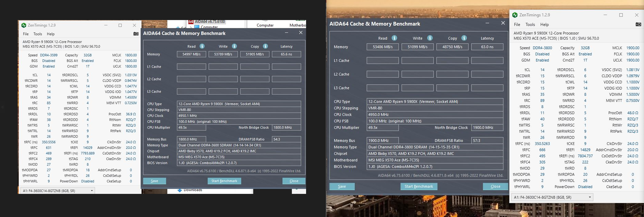Click DDR4-3599 speed value in left ZenTimings
The width and height of the screenshot is (644, 217).
click(49, 55)
